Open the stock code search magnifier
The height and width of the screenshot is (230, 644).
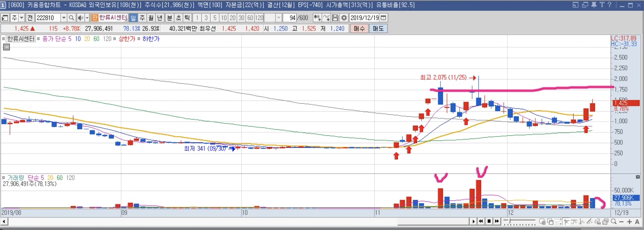point(71,18)
